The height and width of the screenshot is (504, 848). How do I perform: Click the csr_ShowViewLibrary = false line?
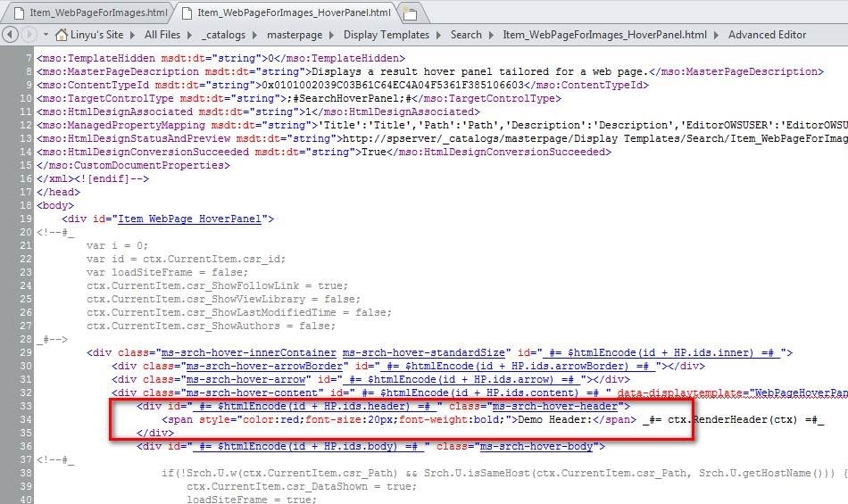223,299
